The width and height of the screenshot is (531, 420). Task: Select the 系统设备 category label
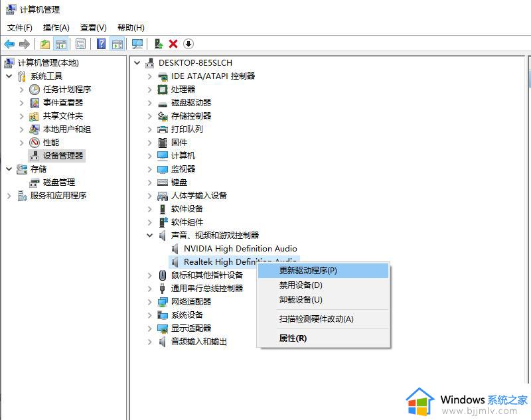(x=187, y=315)
